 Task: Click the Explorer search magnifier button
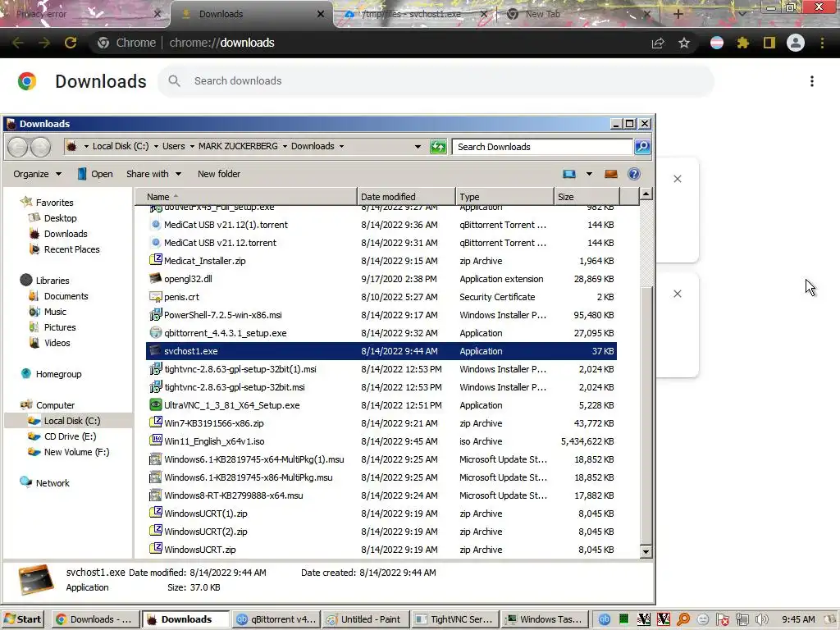[642, 146]
